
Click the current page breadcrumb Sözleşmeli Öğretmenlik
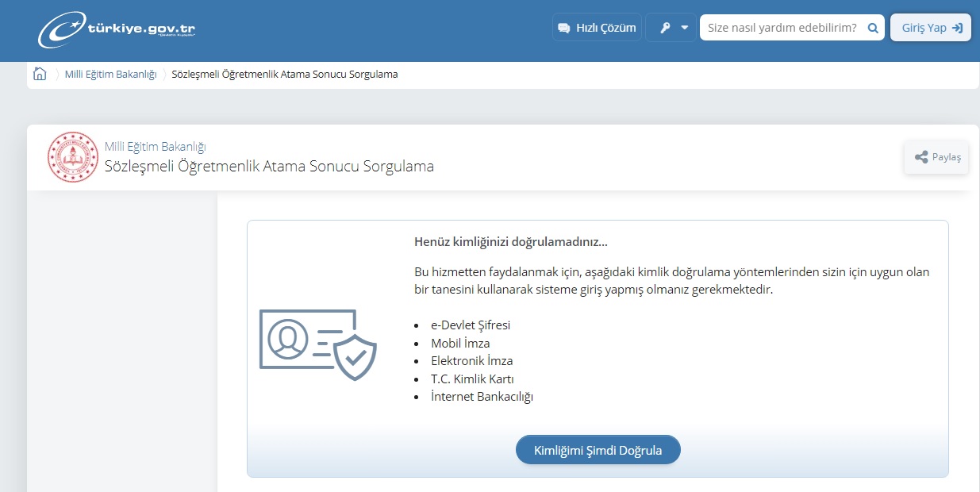click(284, 75)
